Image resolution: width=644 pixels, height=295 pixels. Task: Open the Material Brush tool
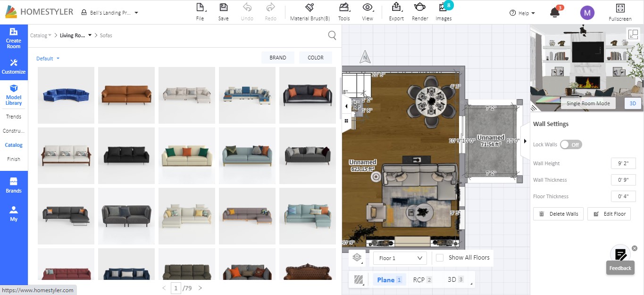309,8
